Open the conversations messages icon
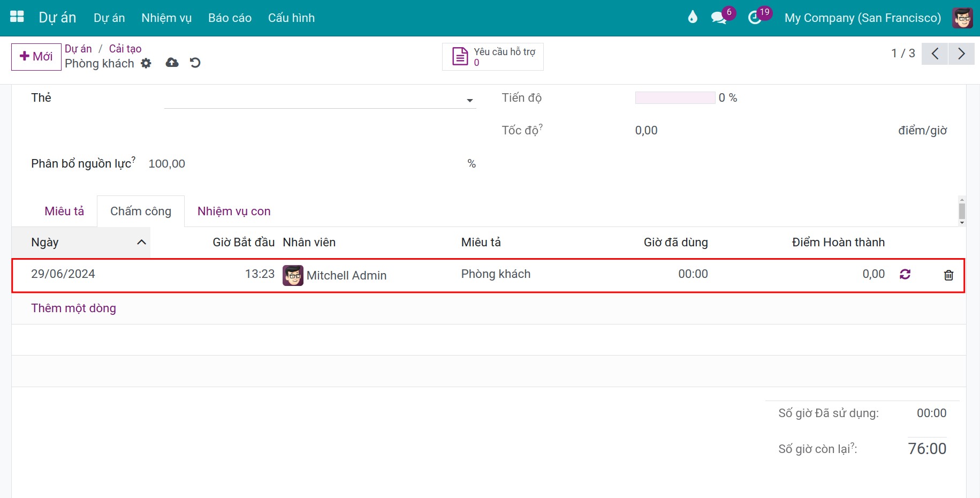The height and width of the screenshot is (498, 980). coord(719,18)
